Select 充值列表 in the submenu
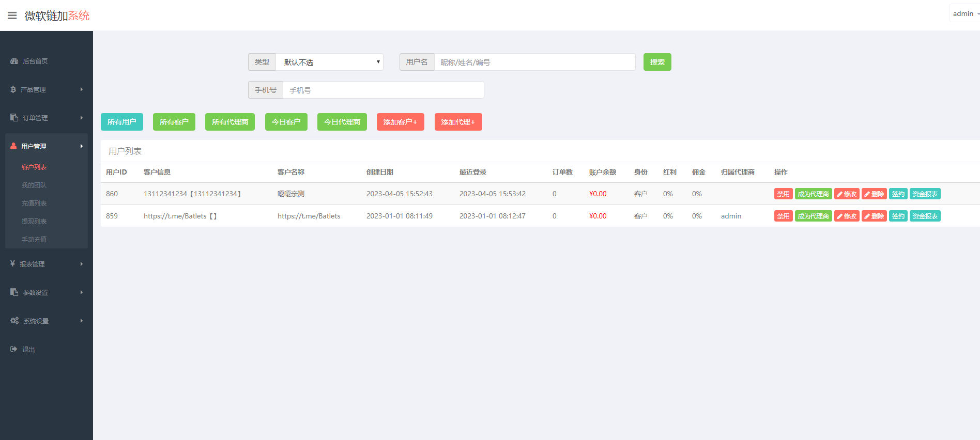This screenshot has width=980, height=440. tap(34, 203)
